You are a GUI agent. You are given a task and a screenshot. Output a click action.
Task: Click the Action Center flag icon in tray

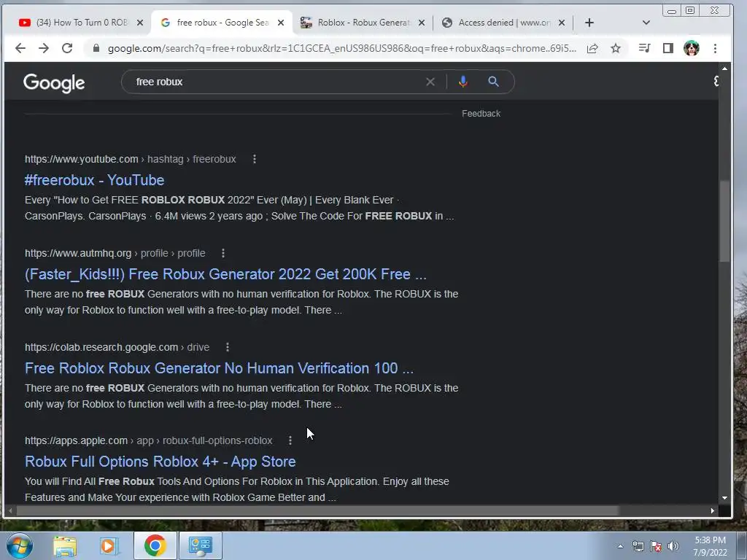[656, 546]
